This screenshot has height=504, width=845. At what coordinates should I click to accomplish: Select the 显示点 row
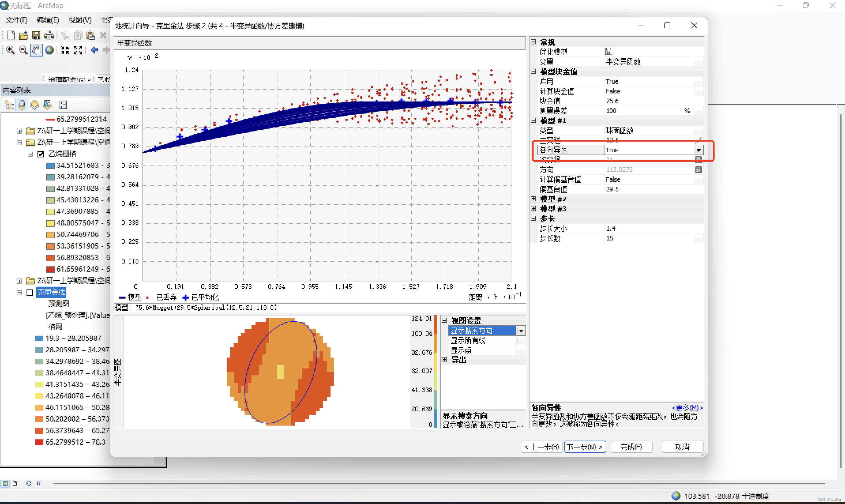click(x=482, y=350)
